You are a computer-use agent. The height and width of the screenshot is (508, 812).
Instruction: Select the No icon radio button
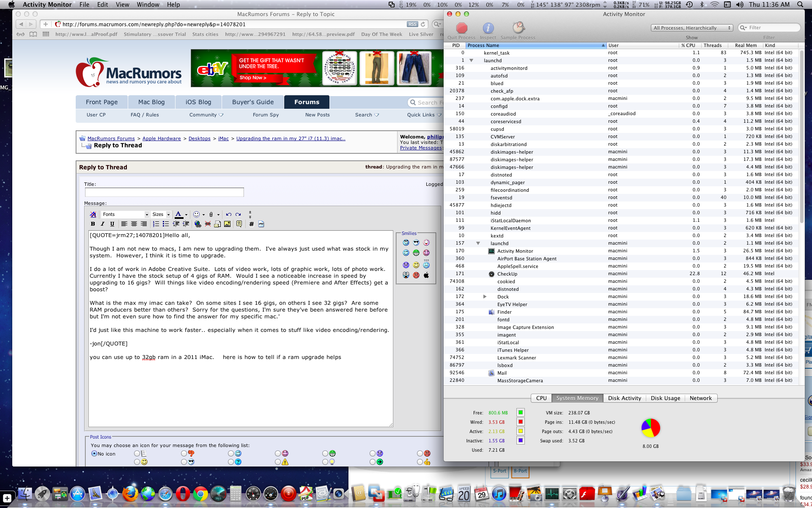94,453
